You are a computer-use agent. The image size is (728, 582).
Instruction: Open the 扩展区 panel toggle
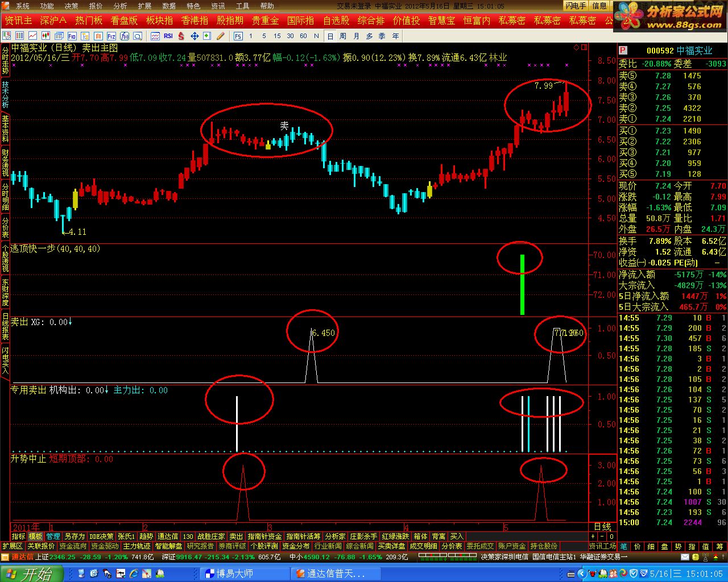click(x=13, y=546)
